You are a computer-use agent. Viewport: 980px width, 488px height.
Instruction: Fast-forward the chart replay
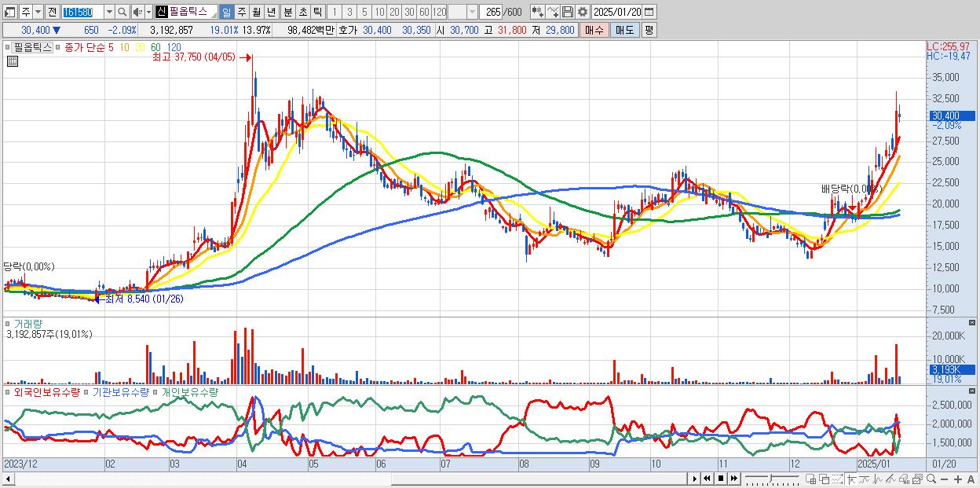coord(733,479)
